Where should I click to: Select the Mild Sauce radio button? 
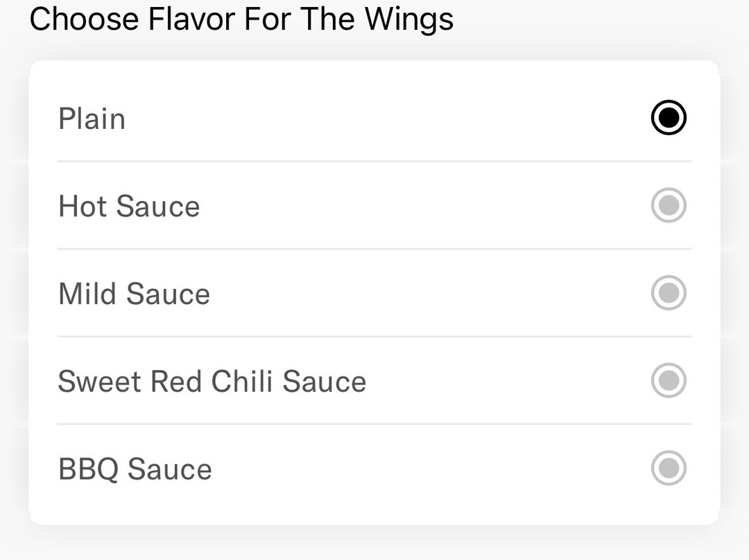point(669,293)
